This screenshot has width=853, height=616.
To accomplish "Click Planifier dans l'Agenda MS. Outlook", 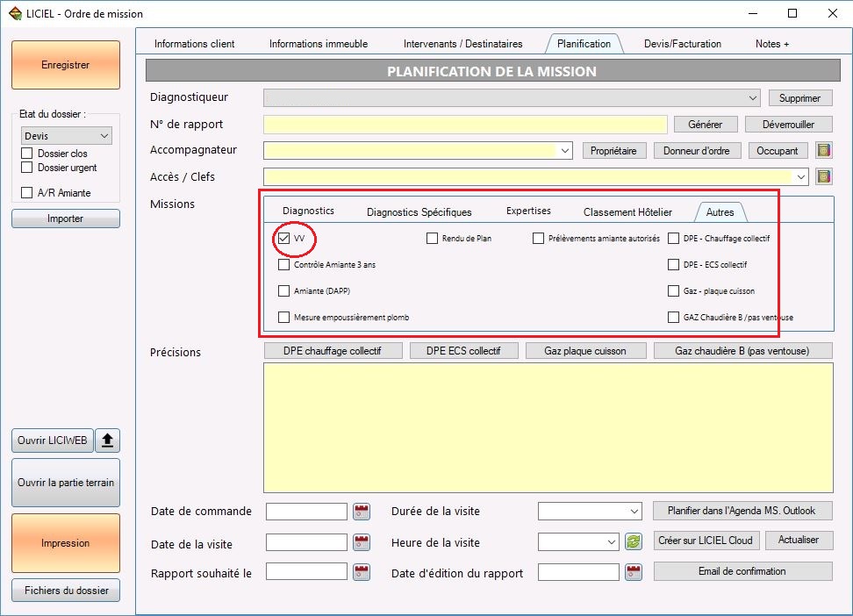I will pyautogui.click(x=742, y=511).
